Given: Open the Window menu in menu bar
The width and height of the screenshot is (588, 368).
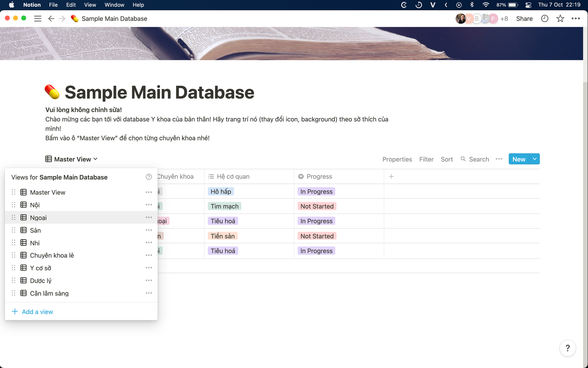Looking at the screenshot, I should (x=114, y=5).
